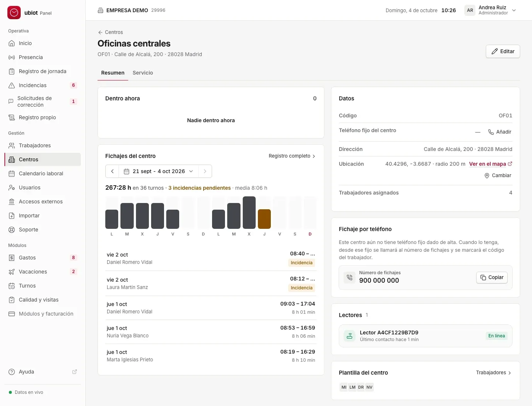Select the tallest Wednesday bar in chart

[249, 213]
